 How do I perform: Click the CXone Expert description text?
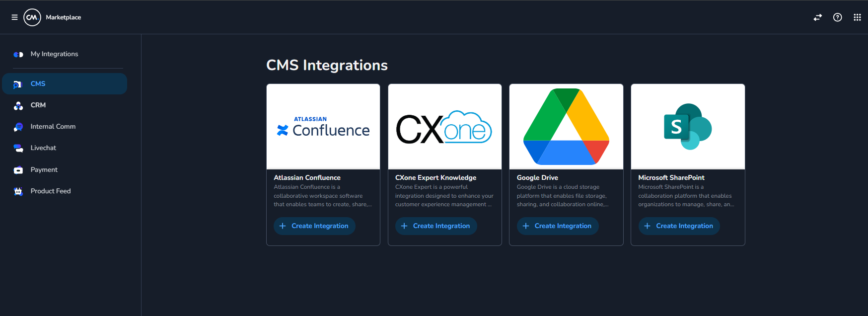pos(444,196)
